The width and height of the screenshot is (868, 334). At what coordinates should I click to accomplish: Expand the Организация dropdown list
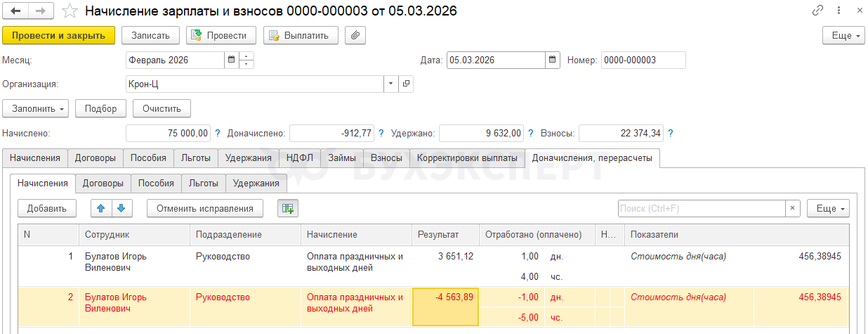point(391,84)
